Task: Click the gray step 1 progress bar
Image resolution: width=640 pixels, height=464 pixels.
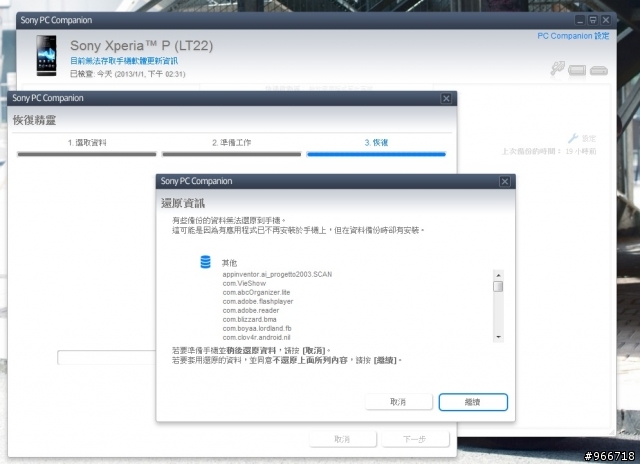Action: click(87, 154)
